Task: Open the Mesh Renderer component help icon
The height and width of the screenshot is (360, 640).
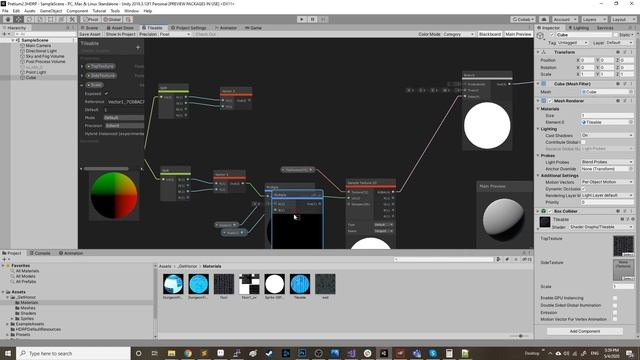Action: pos(618,101)
